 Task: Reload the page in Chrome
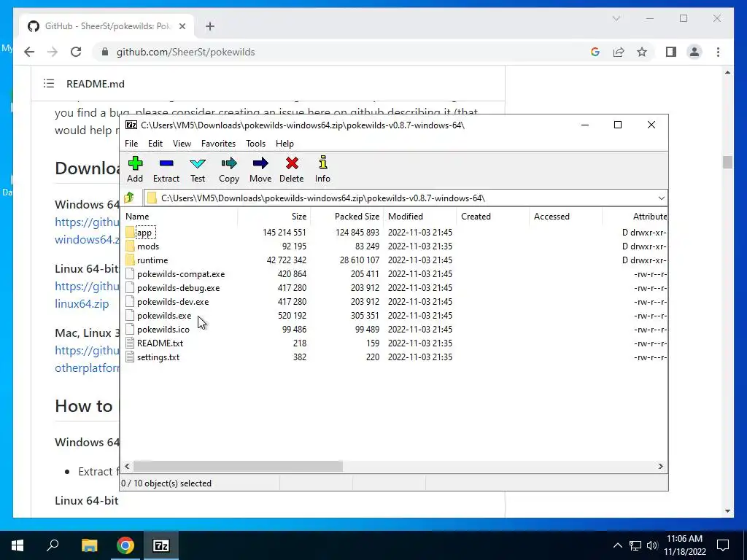(x=76, y=52)
